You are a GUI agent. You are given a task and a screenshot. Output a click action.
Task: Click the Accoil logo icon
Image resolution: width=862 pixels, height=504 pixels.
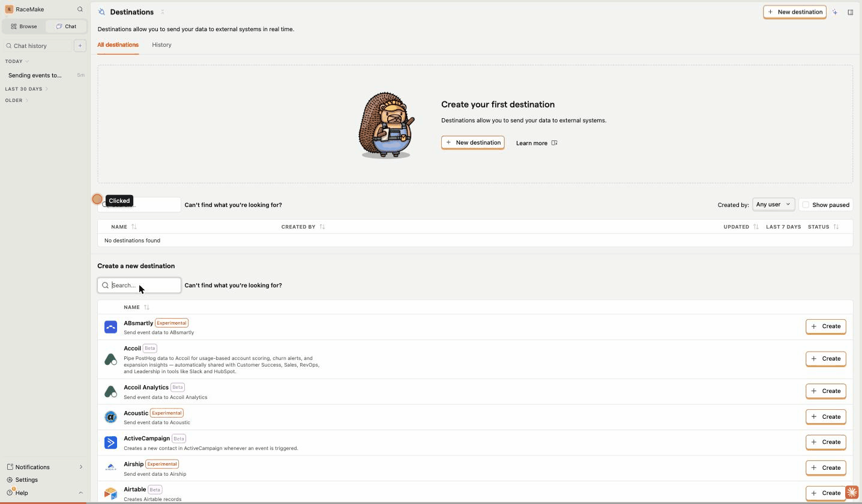pos(110,359)
